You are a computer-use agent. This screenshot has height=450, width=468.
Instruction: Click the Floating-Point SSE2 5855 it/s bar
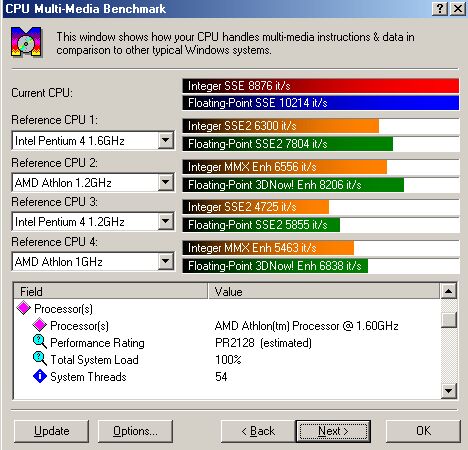tap(261, 225)
